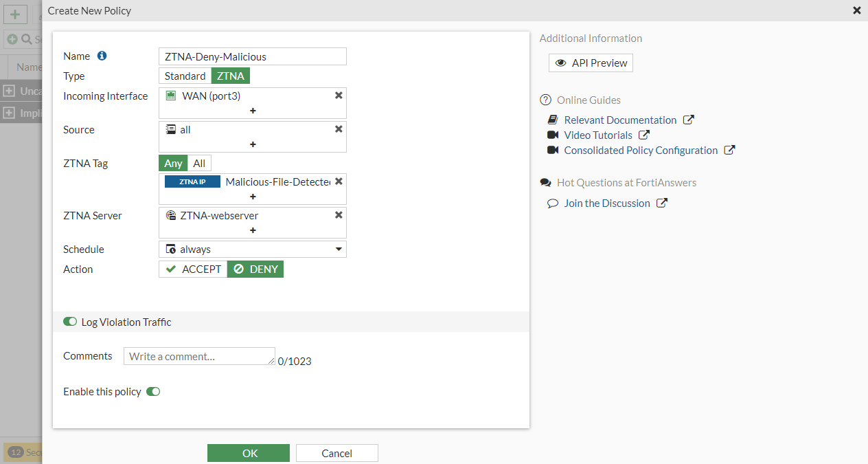Set Action to ACCEPT
This screenshot has height=464, width=868.
coord(193,269)
